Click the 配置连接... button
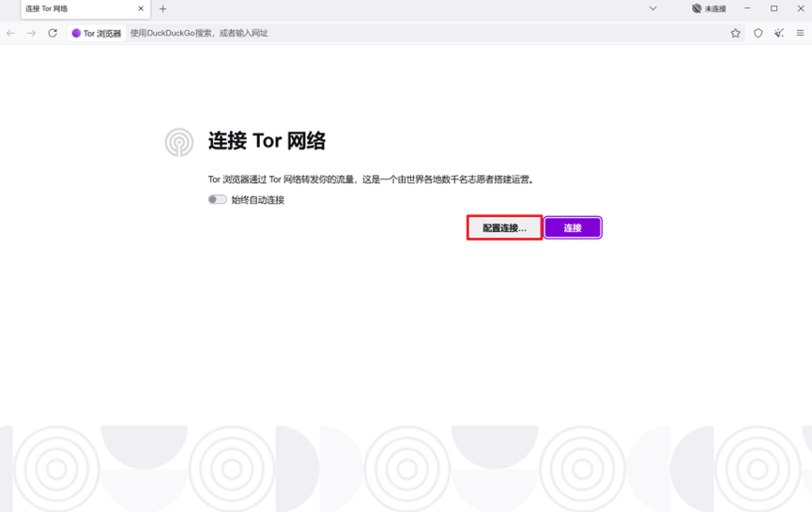Image resolution: width=812 pixels, height=512 pixels. (504, 228)
